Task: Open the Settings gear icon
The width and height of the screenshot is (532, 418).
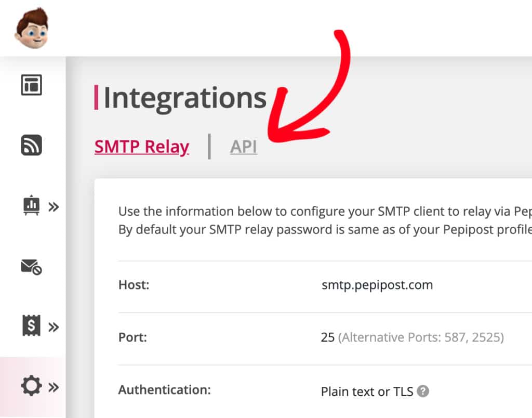Action: point(31,386)
